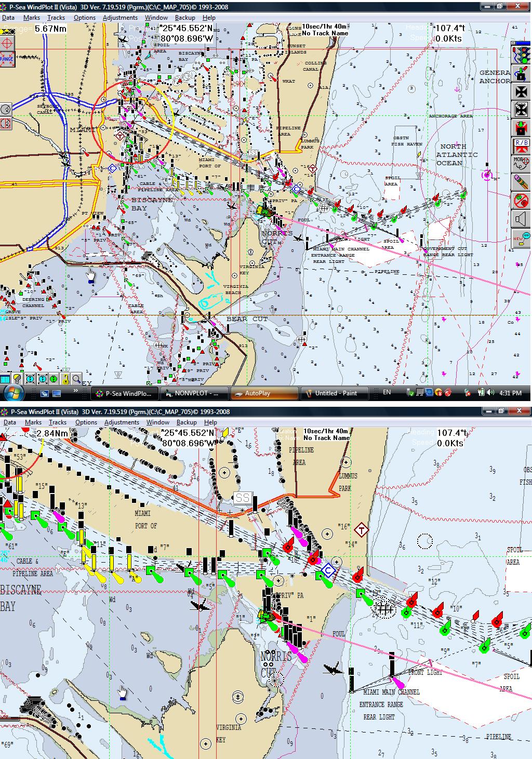Open the Help menu in upper window
This screenshot has width=532, height=759.
point(209,18)
